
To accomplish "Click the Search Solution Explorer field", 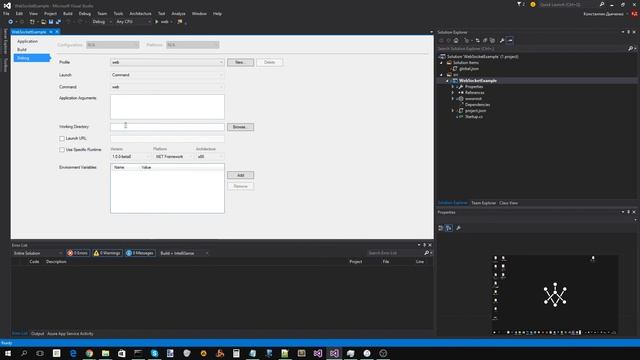I will tap(532, 49).
